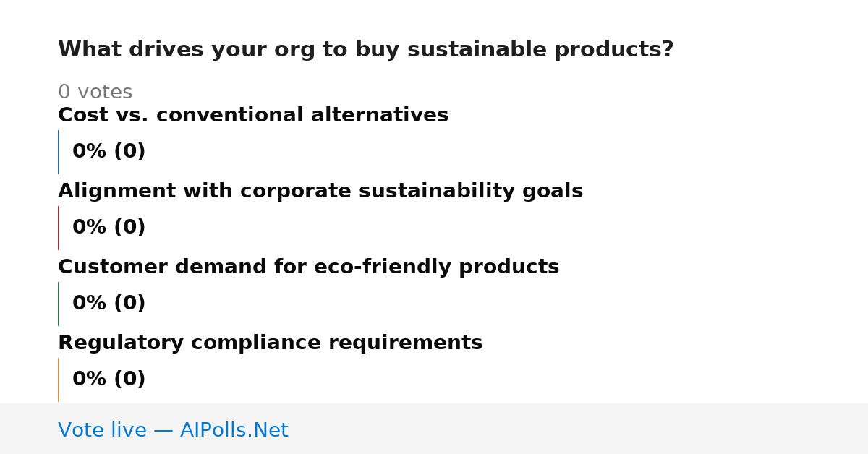The width and height of the screenshot is (868, 454).
Task: Click the red bar under Alignment option
Action: click(x=58, y=228)
